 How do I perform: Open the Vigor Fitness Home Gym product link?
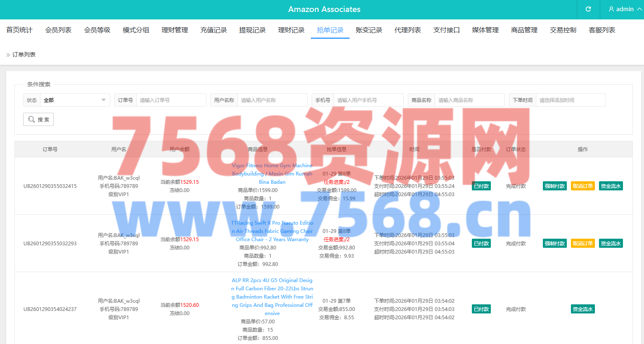(272, 174)
